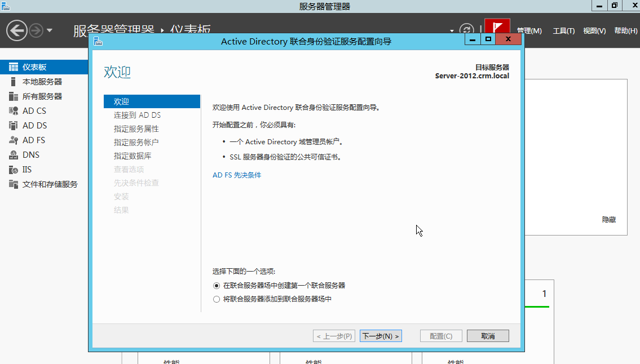
Task: Click the 配置(C) button
Action: point(441,336)
